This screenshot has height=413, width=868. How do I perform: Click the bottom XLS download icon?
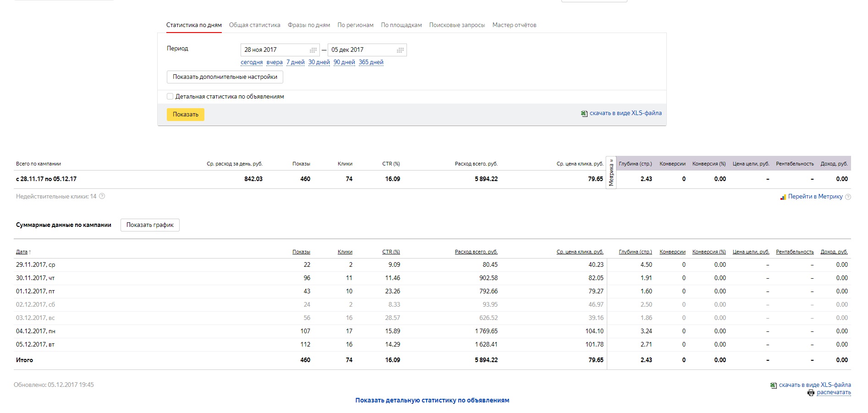click(774, 385)
